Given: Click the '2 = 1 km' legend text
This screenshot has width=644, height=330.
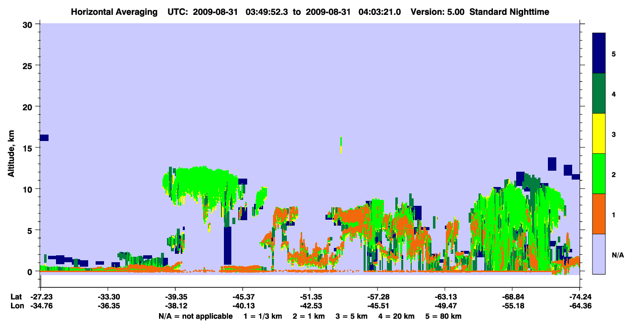Looking at the screenshot, I should click(x=309, y=316).
